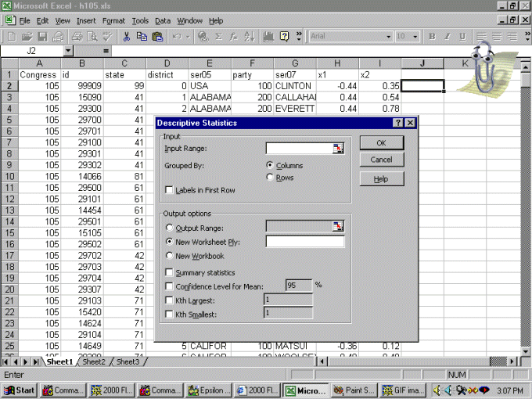Click the AutoSum sigma icon
The height and width of the screenshot is (399, 532).
219,36
